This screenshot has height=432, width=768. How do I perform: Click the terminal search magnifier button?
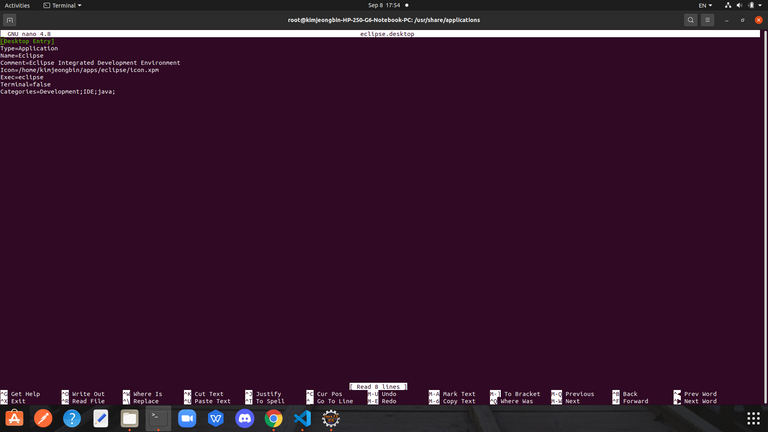point(691,20)
